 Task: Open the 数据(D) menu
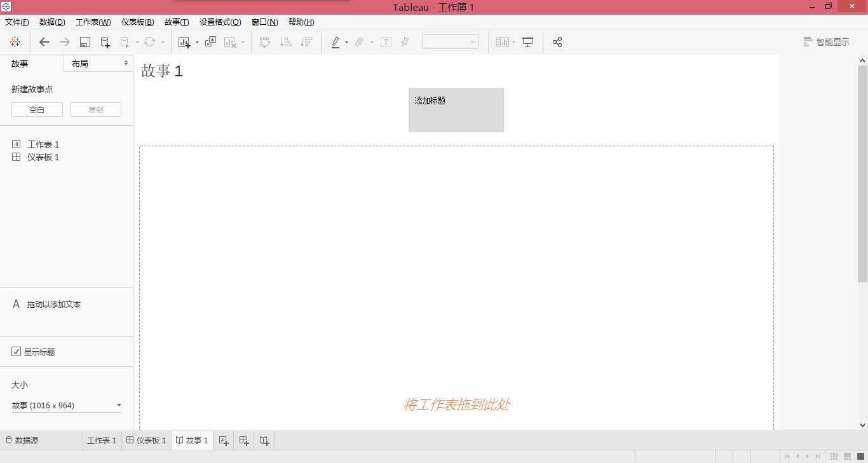[x=52, y=22]
